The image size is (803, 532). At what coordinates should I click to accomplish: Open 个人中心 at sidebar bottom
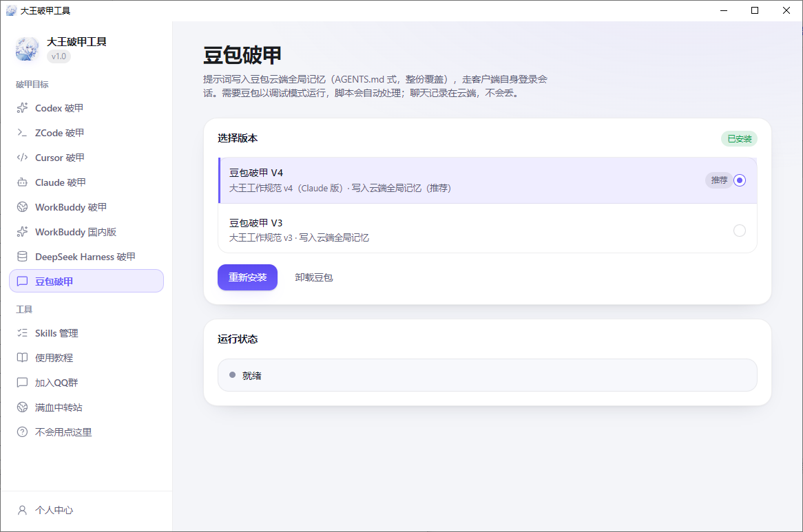click(86, 510)
